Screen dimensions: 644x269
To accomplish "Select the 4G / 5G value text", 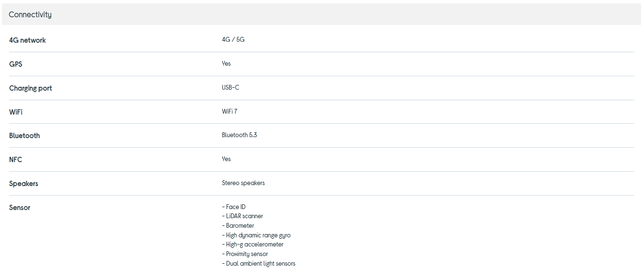I will pyautogui.click(x=233, y=40).
